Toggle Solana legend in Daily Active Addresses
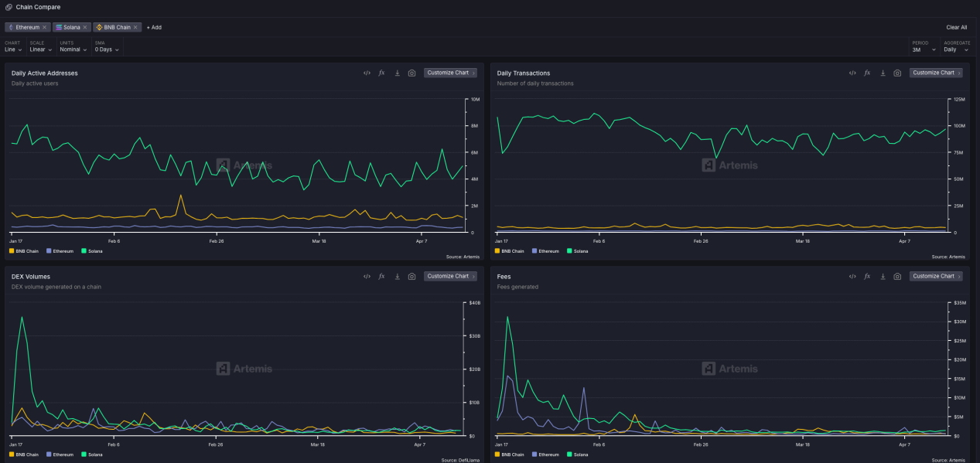The image size is (980, 463). (x=93, y=250)
